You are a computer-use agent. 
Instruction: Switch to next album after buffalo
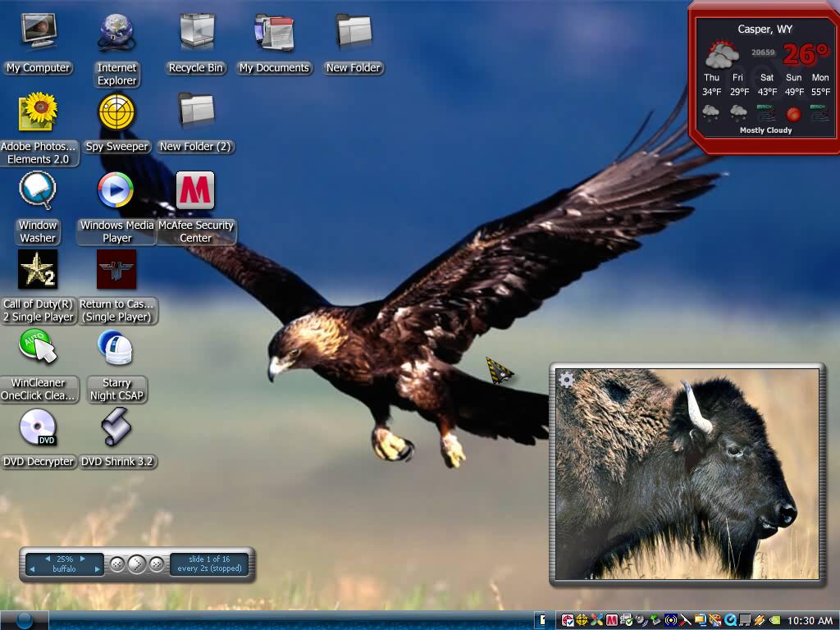point(97,569)
